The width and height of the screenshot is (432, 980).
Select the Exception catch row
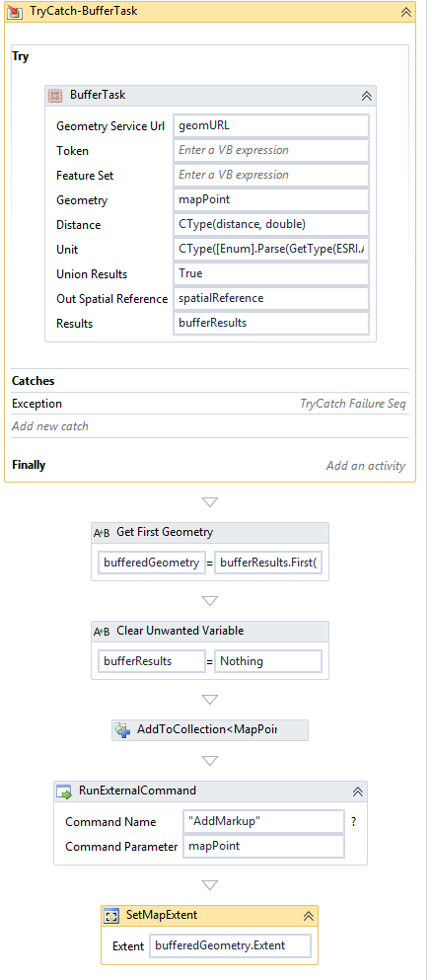pos(210,404)
